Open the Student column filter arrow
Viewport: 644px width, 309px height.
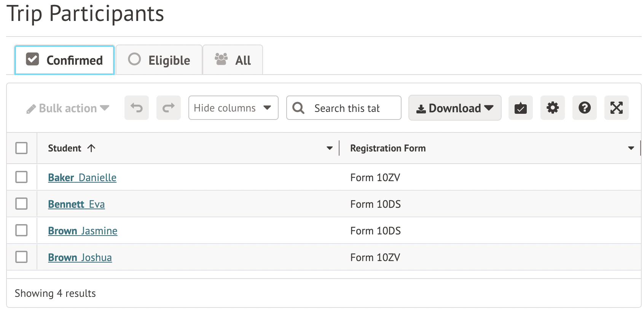coord(330,148)
